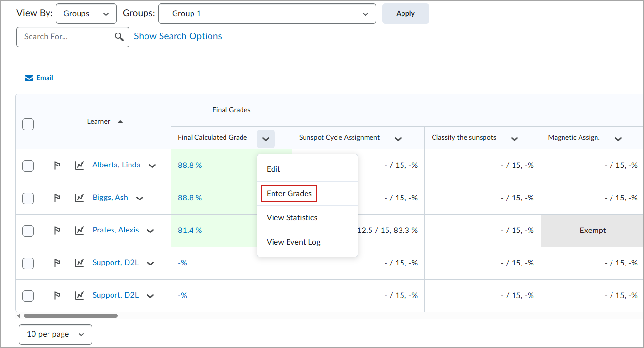The width and height of the screenshot is (644, 348).
Task: Click the Apply button
Action: coord(405,13)
